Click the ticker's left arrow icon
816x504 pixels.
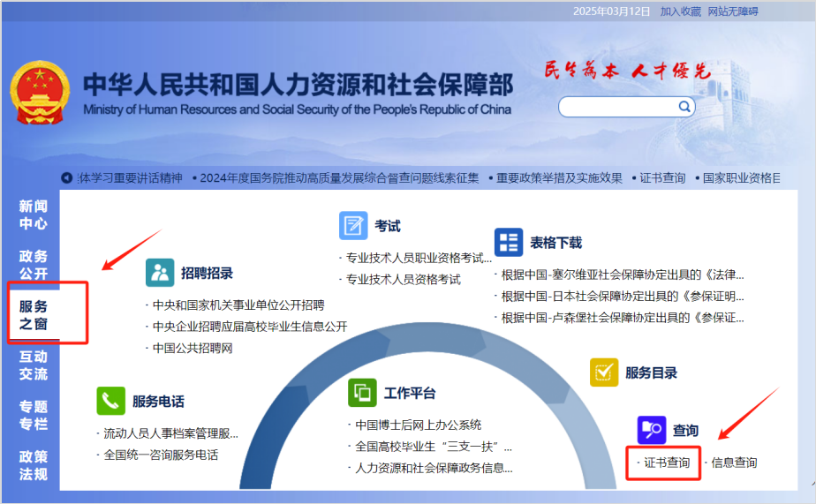pyautogui.click(x=66, y=178)
